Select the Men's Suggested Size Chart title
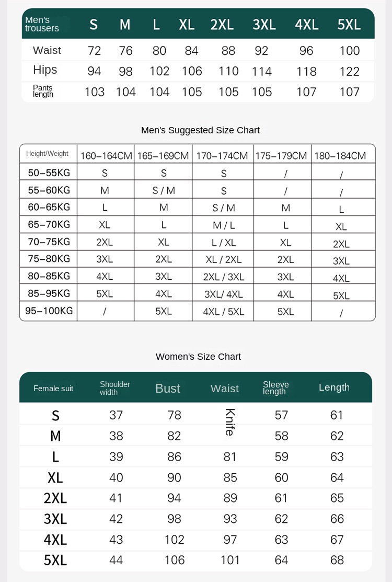This screenshot has height=582, width=392. click(200, 130)
